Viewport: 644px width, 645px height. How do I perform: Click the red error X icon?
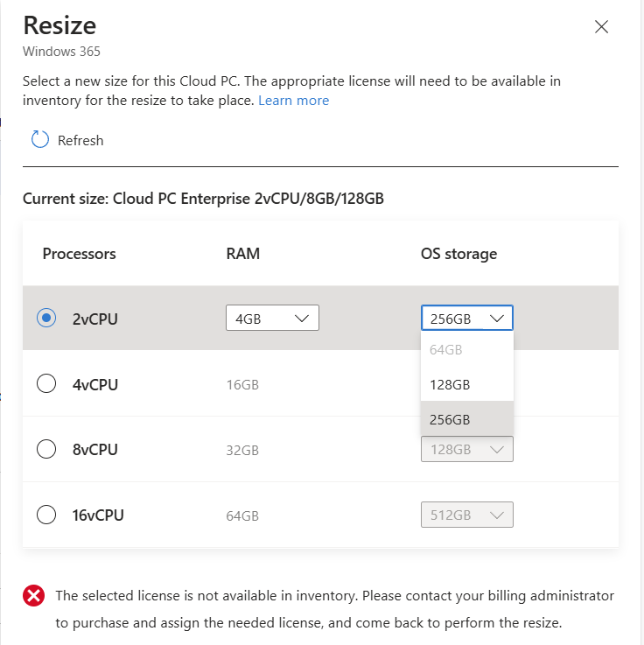coord(34,595)
